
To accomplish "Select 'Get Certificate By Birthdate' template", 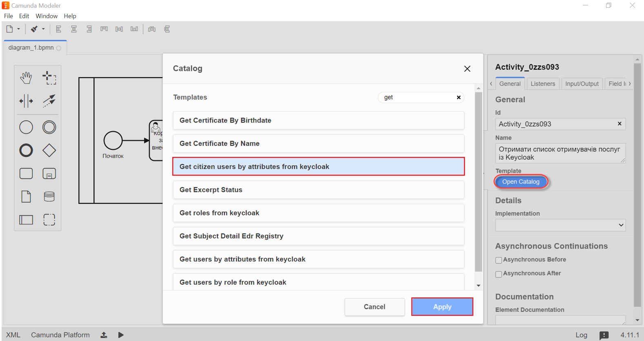I will (x=319, y=121).
